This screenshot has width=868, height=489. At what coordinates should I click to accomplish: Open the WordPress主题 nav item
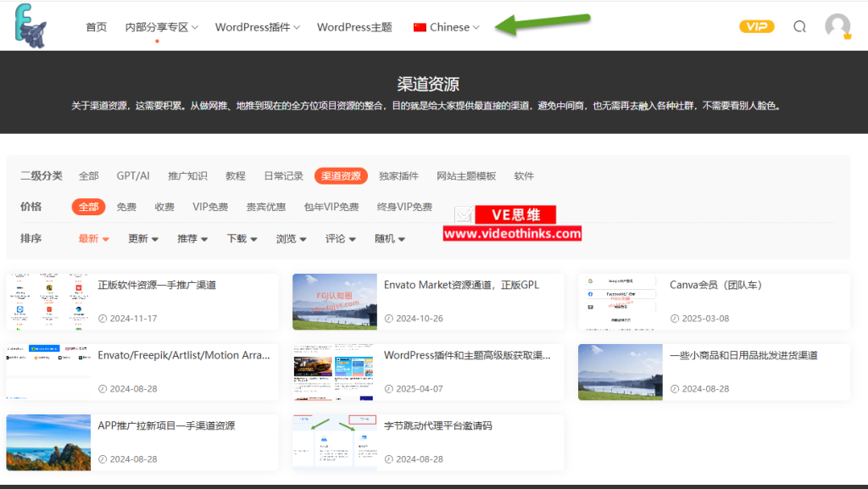point(354,27)
